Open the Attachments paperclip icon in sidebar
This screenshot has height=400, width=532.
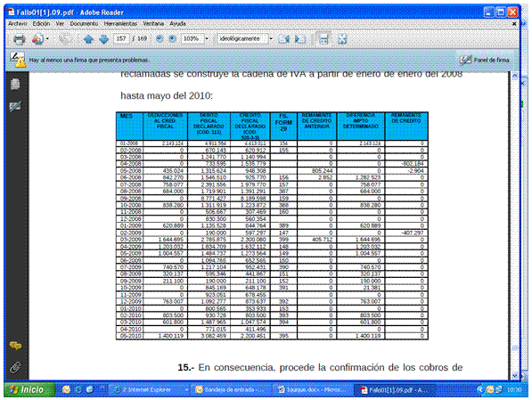[x=15, y=367]
